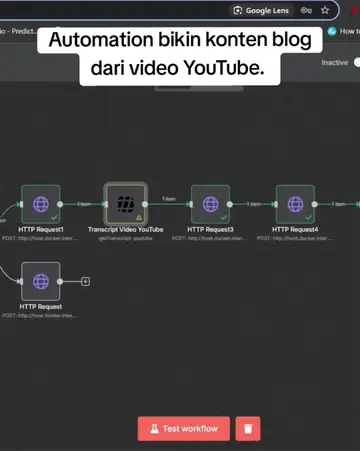Screen dimensions: 360x451
Task: Click the Test workflow button
Action: pyautogui.click(x=184, y=429)
